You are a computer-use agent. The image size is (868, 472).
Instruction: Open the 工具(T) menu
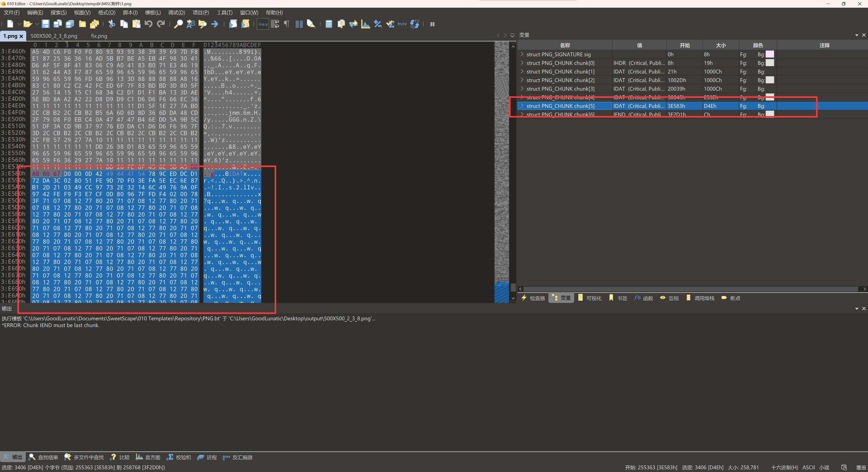point(224,12)
